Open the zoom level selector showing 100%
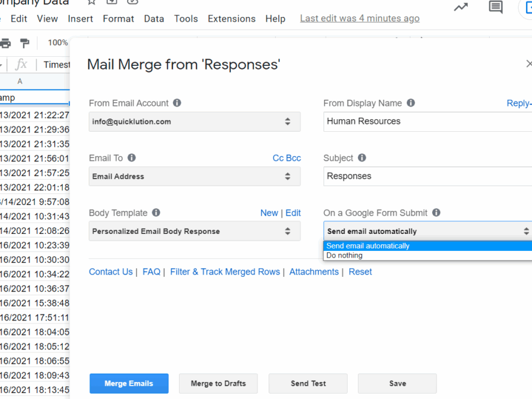The height and width of the screenshot is (399, 532). (x=57, y=43)
